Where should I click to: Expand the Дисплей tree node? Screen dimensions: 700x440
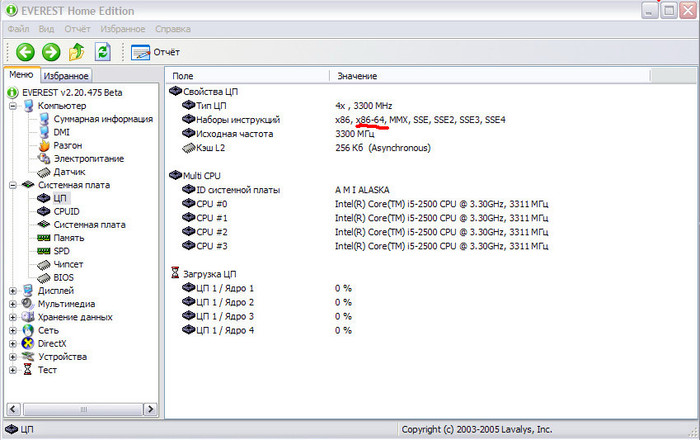point(13,291)
